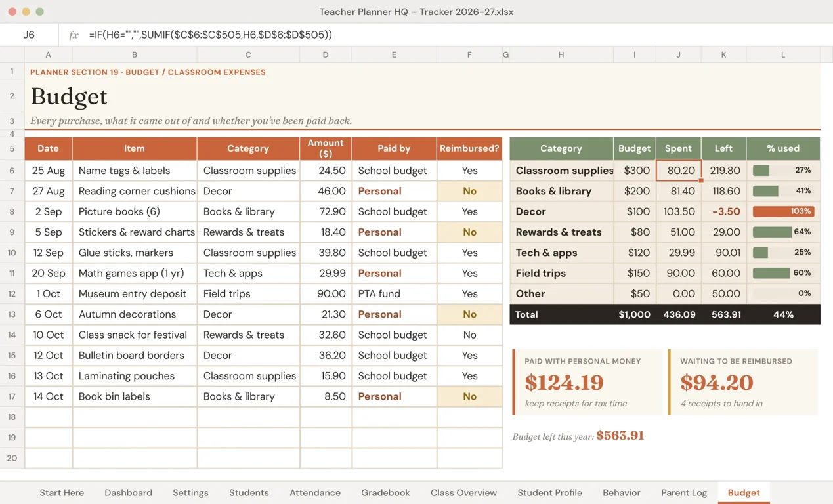Click the 'Reading corner cushions' item cell
833x504 pixels.
pos(135,191)
